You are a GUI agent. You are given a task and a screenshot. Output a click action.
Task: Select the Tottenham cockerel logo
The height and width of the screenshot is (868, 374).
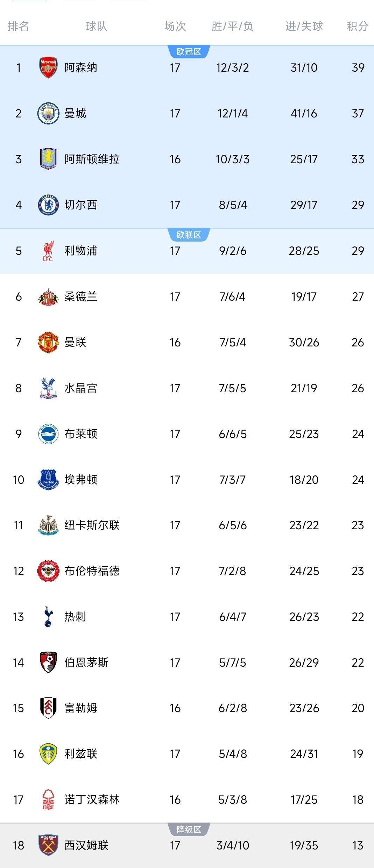coord(48,617)
